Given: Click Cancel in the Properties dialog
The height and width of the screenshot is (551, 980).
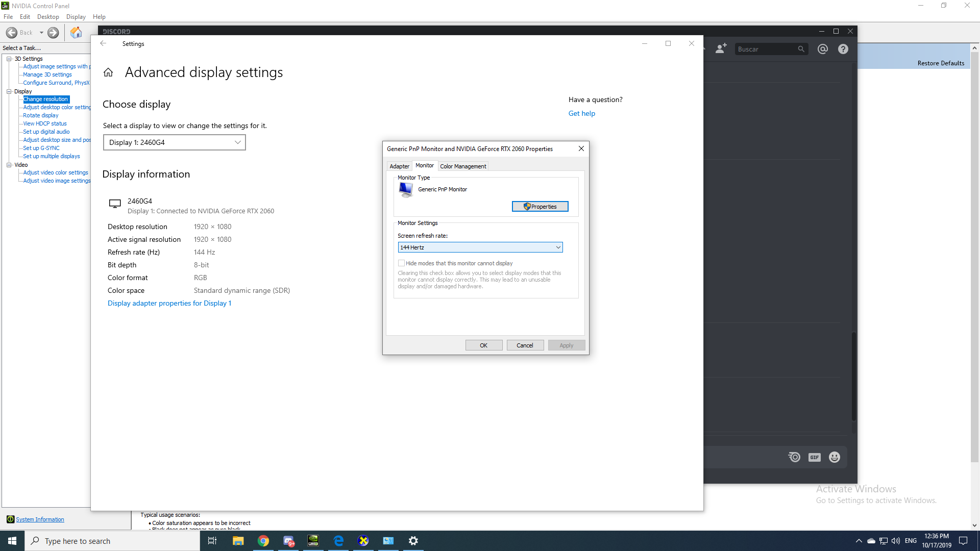Looking at the screenshot, I should coord(525,345).
